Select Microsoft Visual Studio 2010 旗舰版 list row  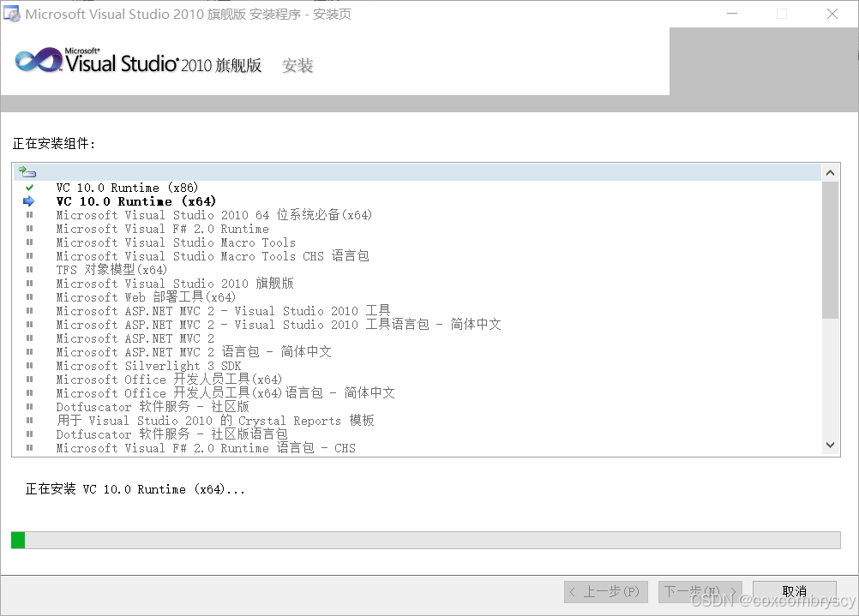[x=175, y=284]
